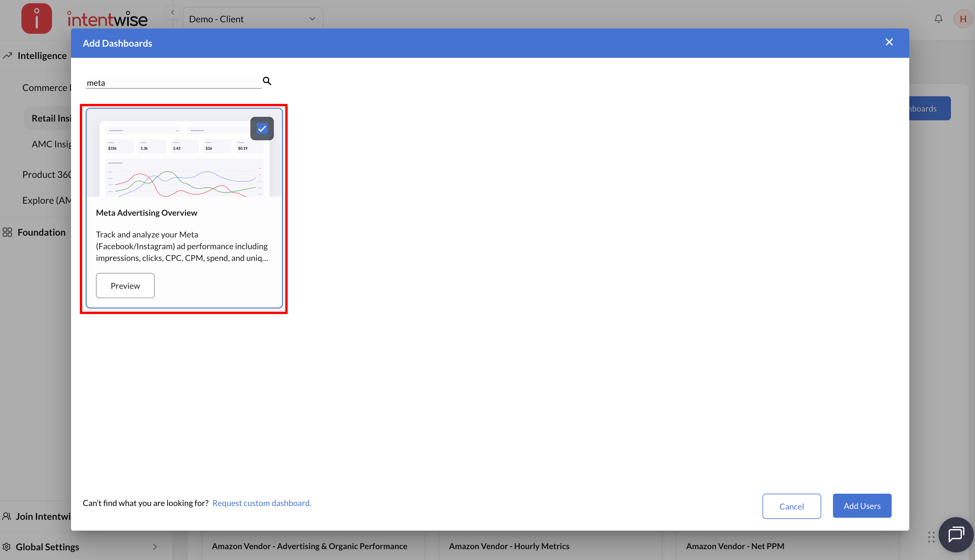Image resolution: width=975 pixels, height=560 pixels.
Task: Click the Meta Advertising Overview title
Action: pos(146,213)
